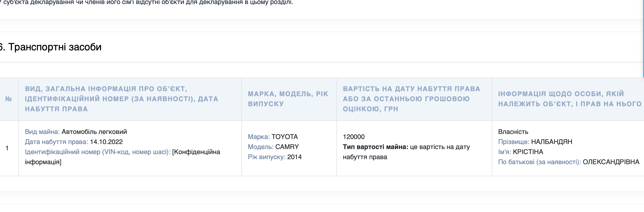This screenshot has width=644, height=212.
Task: Click the acquisition date 14.10.2022
Action: coord(106,142)
